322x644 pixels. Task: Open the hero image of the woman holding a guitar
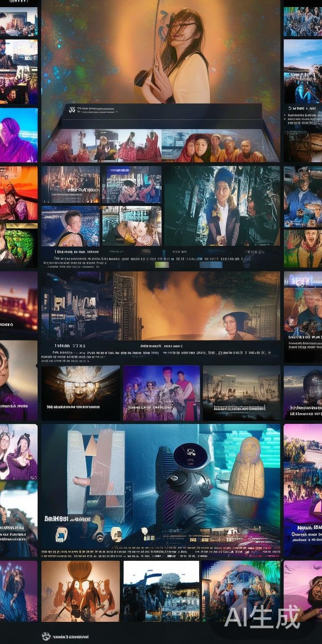(x=170, y=54)
